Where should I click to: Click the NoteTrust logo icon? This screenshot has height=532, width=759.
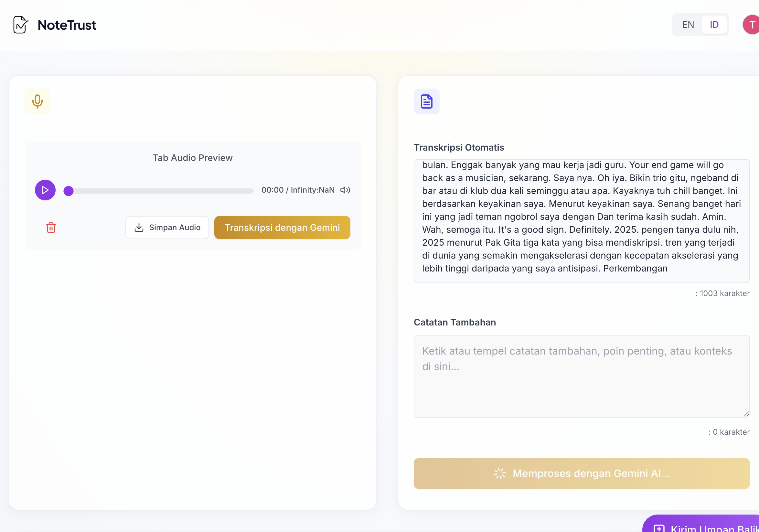pyautogui.click(x=20, y=25)
